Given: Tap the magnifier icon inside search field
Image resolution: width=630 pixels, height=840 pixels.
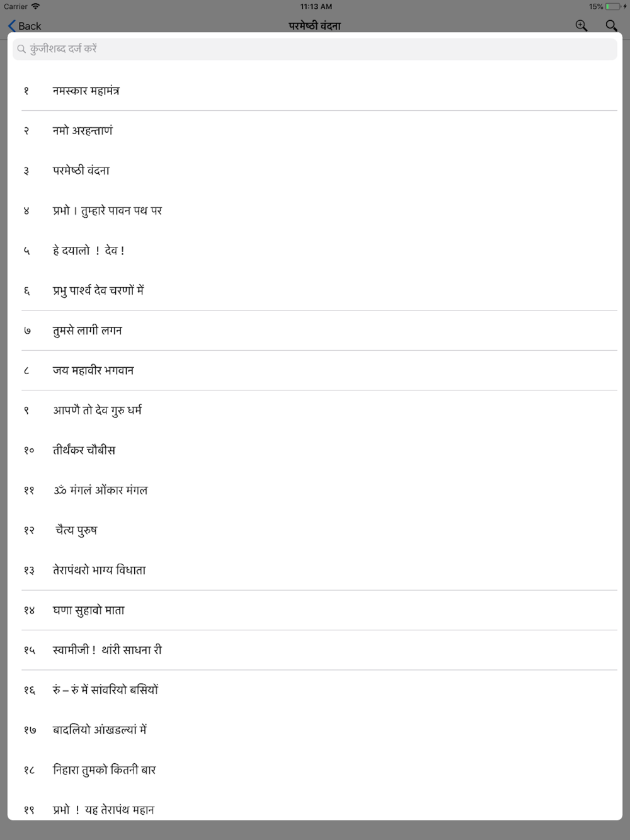Looking at the screenshot, I should (21, 49).
